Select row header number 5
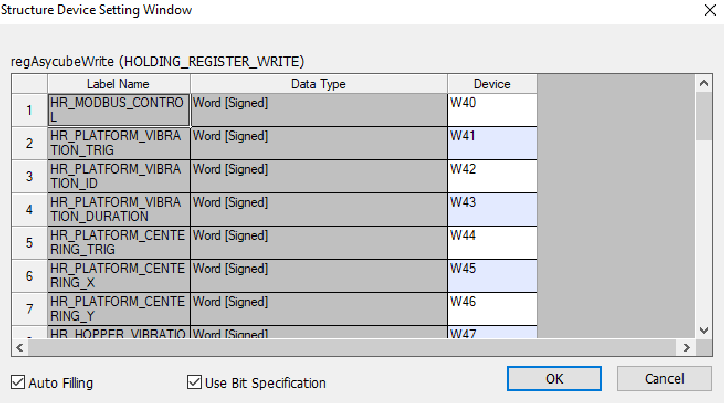Viewport: 724px width, 403px height. coord(29,242)
